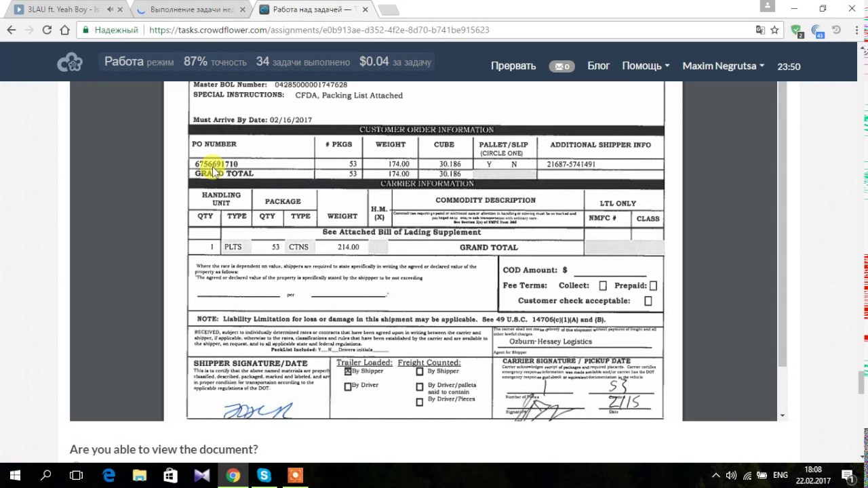The height and width of the screenshot is (488, 868).
Task: Open the volume control in system tray
Action: click(731, 476)
